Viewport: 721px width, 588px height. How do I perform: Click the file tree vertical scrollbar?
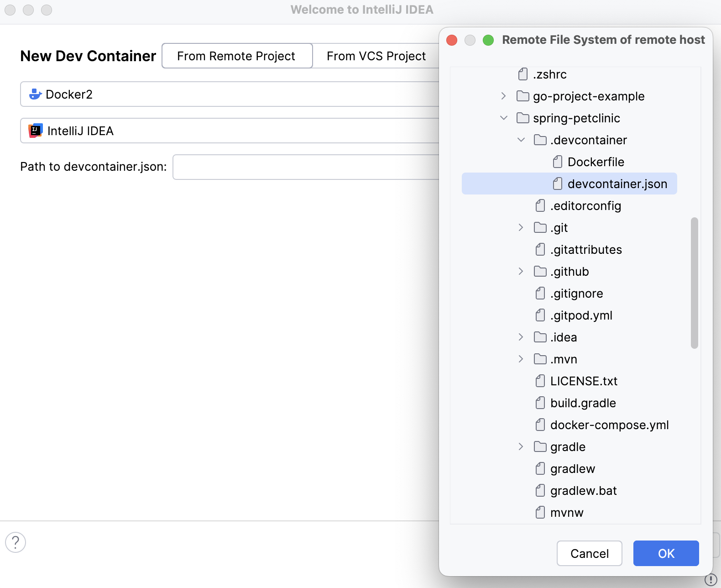click(x=695, y=283)
